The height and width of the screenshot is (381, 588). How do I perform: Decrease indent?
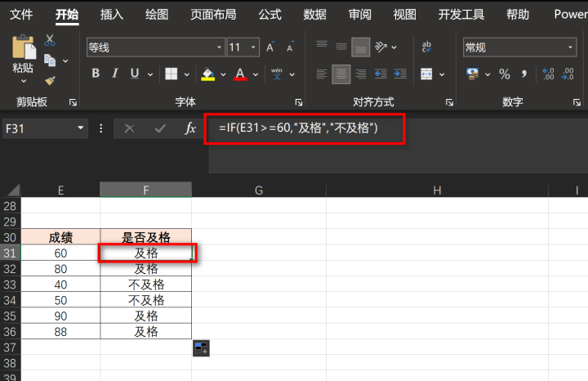(381, 74)
